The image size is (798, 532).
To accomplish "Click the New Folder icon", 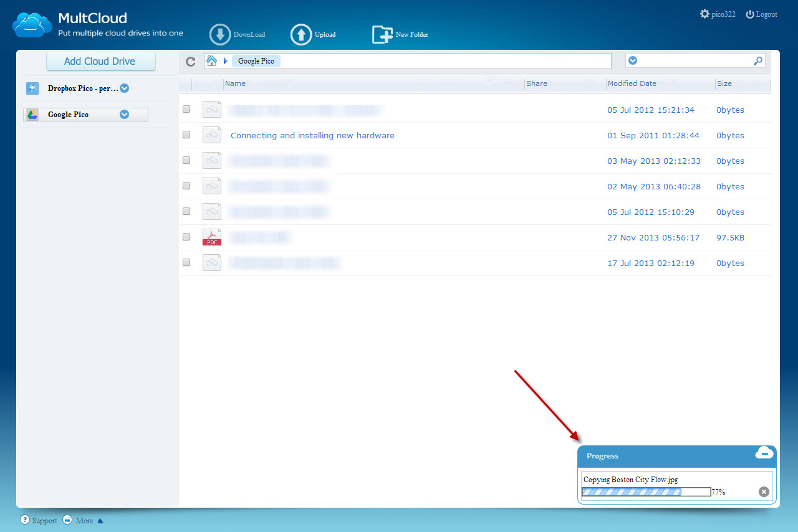I will tap(382, 35).
